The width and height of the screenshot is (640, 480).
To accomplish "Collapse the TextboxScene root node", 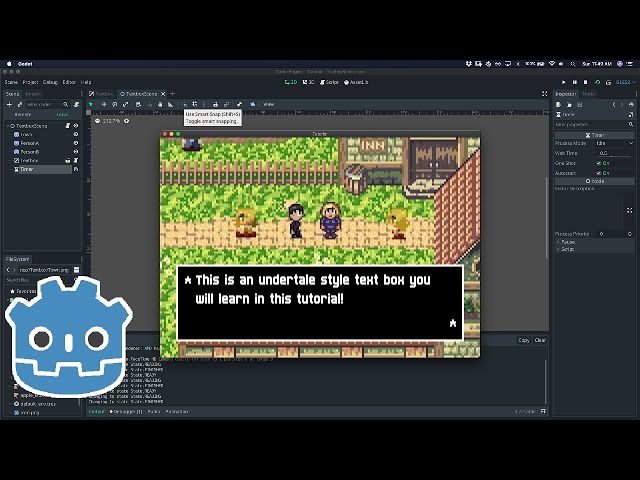I will tap(7, 126).
